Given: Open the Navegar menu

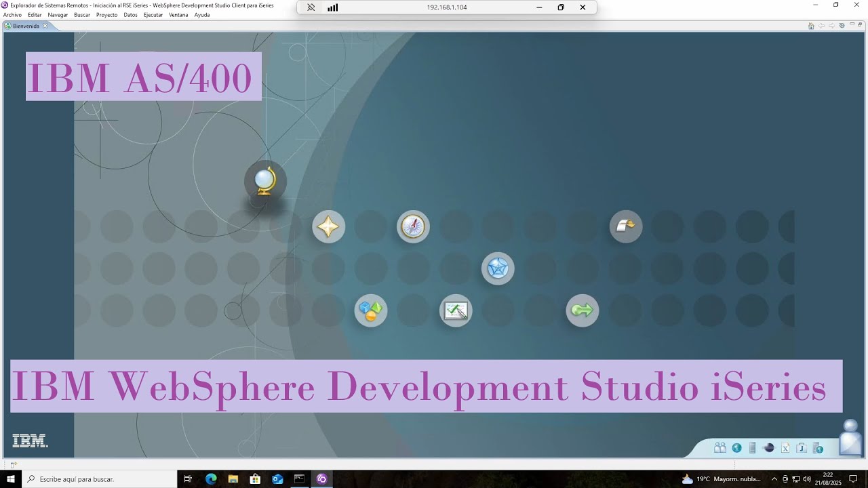Looking at the screenshot, I should (x=58, y=15).
